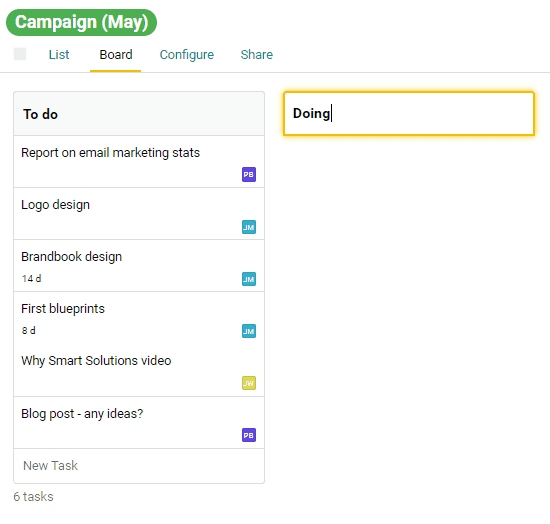550x524 pixels.
Task: Click PB avatar on Report on email marketing stats
Action: tap(249, 174)
